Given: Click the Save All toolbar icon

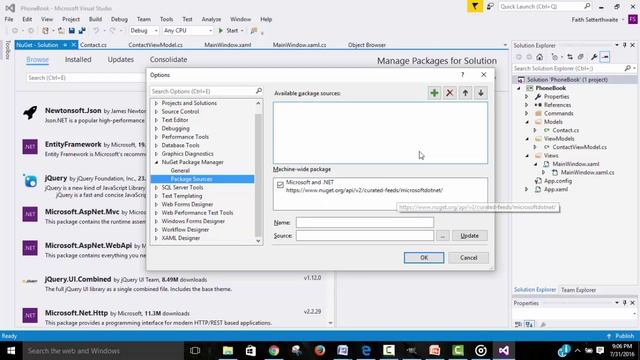Looking at the screenshot, I should pyautogui.click(x=82, y=31).
